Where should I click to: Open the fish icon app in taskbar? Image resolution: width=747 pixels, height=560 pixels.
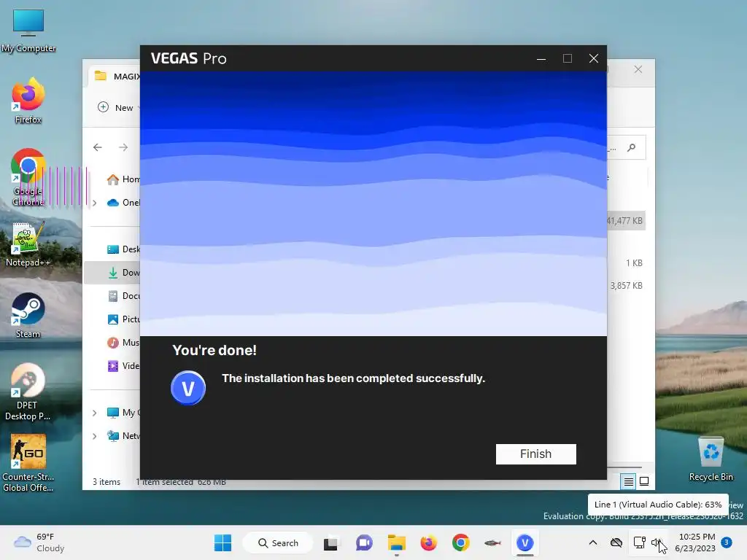pyautogui.click(x=492, y=542)
